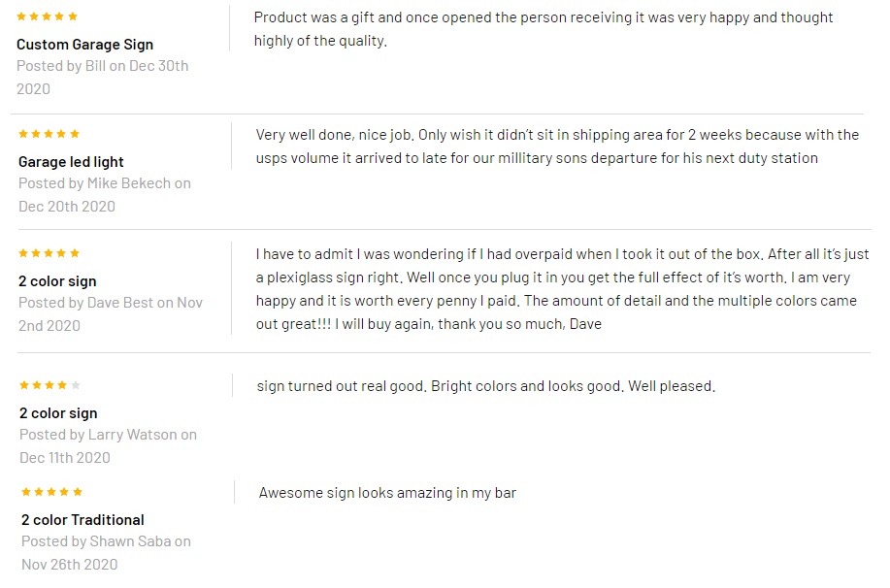Click the star rating above 2 color Traditional
Image resolution: width=890 pixels, height=588 pixels.
tap(51, 492)
